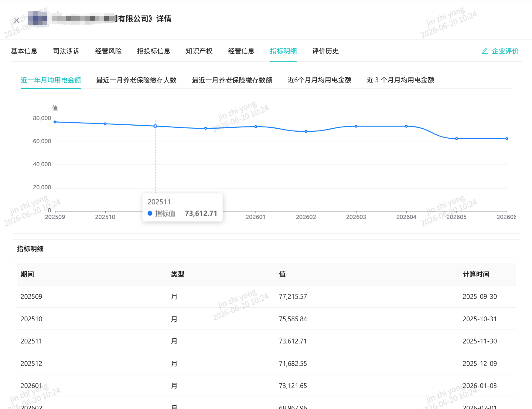Click the 202601 x-axis label

click(256, 217)
